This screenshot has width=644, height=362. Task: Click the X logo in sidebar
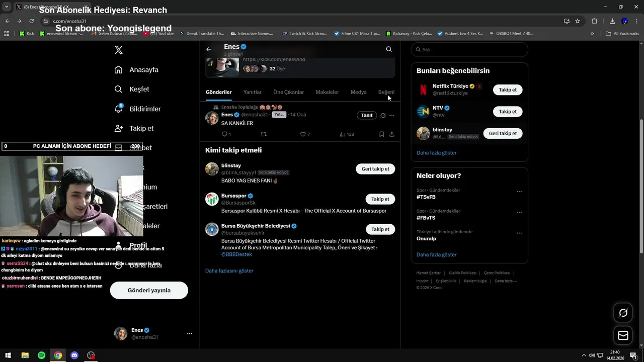(119, 50)
